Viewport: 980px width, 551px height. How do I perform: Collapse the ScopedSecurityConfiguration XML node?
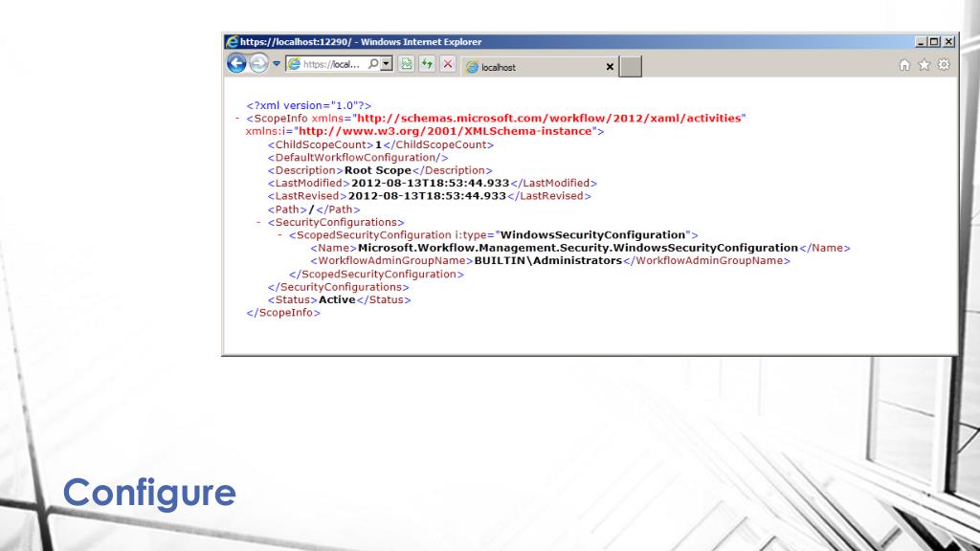(280, 235)
